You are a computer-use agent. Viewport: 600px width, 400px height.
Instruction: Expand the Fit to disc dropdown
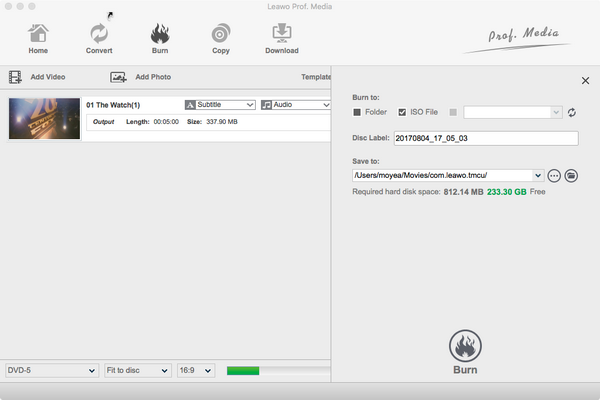[x=136, y=370]
